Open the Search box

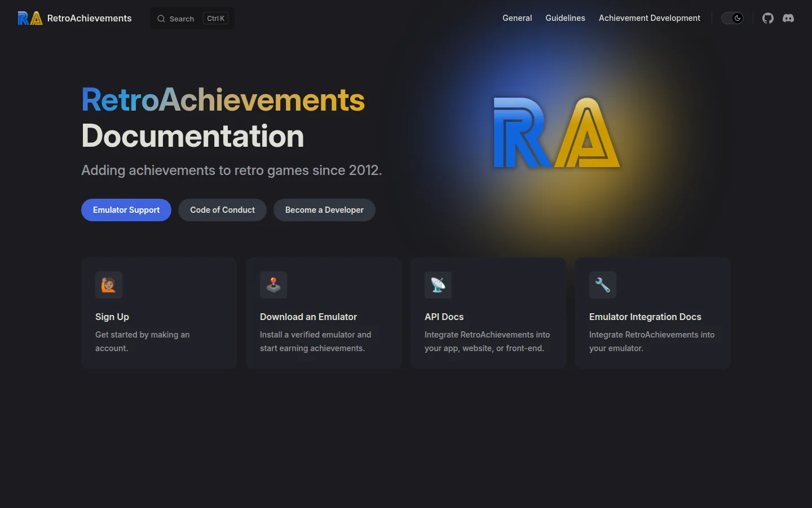point(192,19)
